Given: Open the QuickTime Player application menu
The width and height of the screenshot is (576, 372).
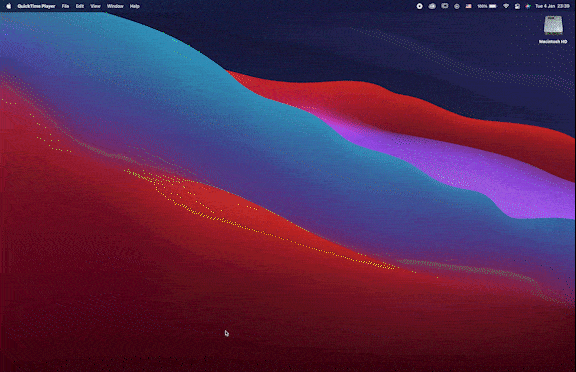Looking at the screenshot, I should point(36,6).
